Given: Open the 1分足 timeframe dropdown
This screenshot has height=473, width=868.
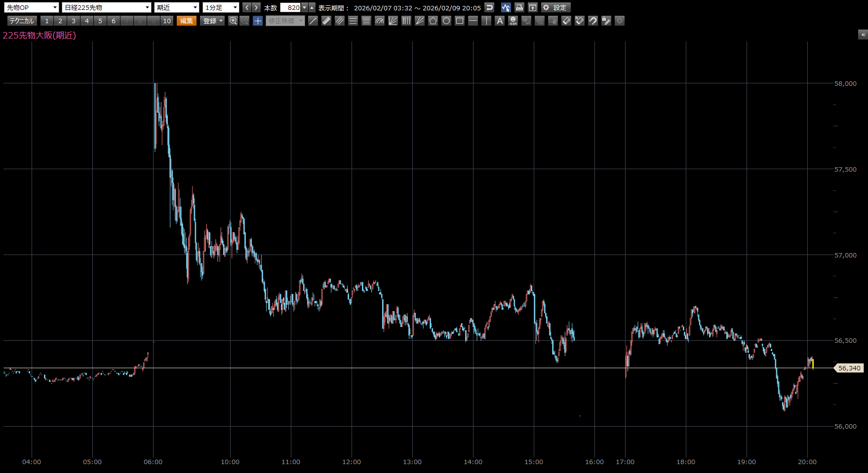Looking at the screenshot, I should pos(221,7).
